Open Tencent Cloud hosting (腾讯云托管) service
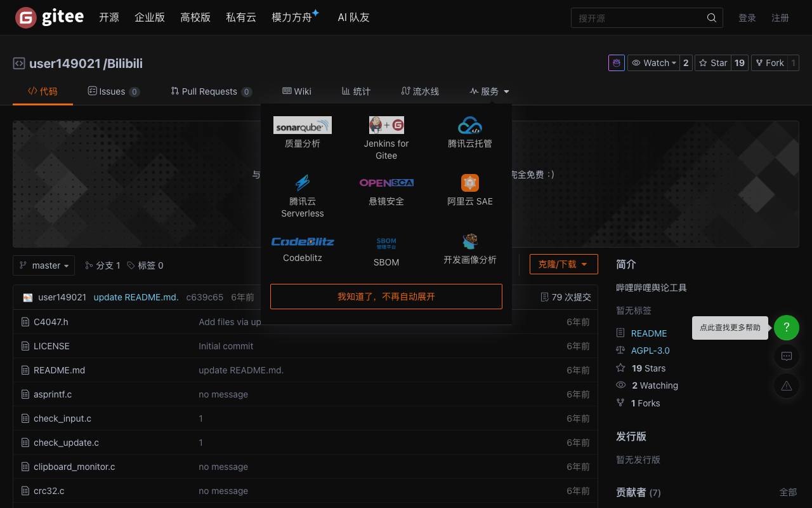The width and height of the screenshot is (812, 508). (470, 133)
